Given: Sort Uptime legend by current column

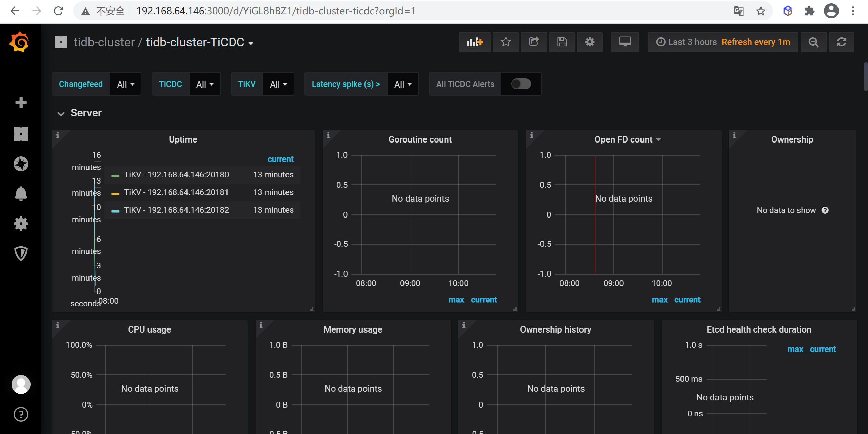Looking at the screenshot, I should [x=280, y=159].
